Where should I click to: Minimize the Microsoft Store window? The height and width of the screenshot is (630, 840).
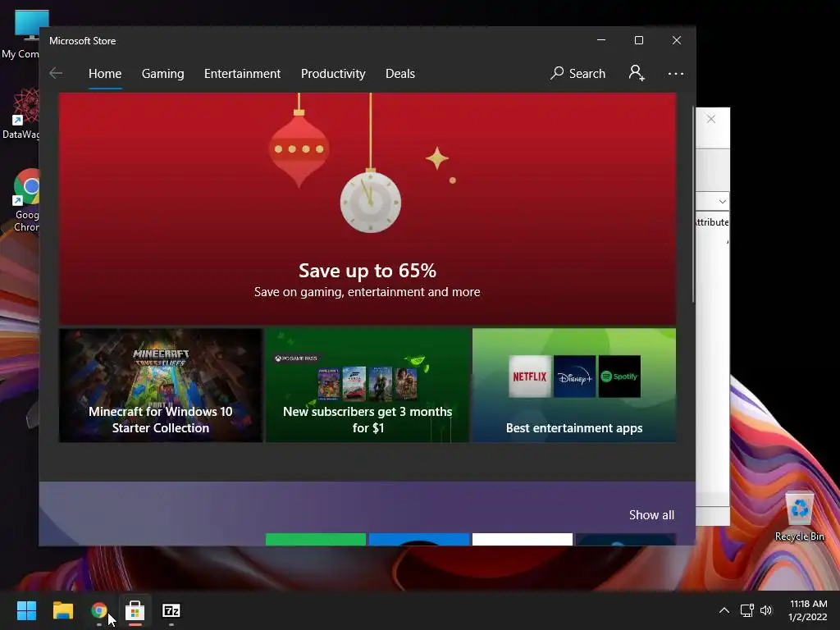[601, 40]
